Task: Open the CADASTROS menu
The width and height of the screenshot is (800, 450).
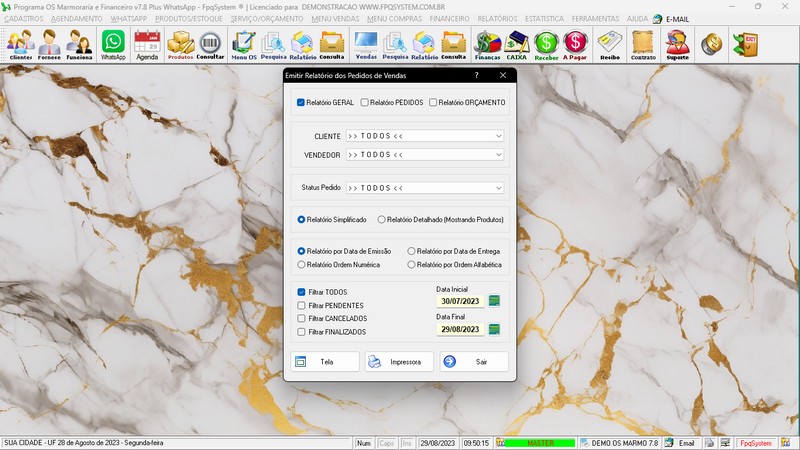Action: (x=23, y=19)
